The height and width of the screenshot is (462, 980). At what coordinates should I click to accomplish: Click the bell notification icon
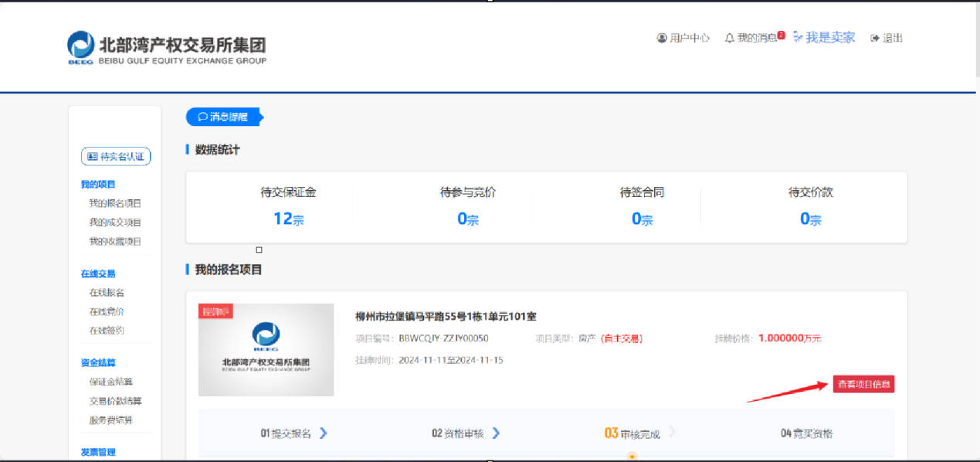[730, 38]
